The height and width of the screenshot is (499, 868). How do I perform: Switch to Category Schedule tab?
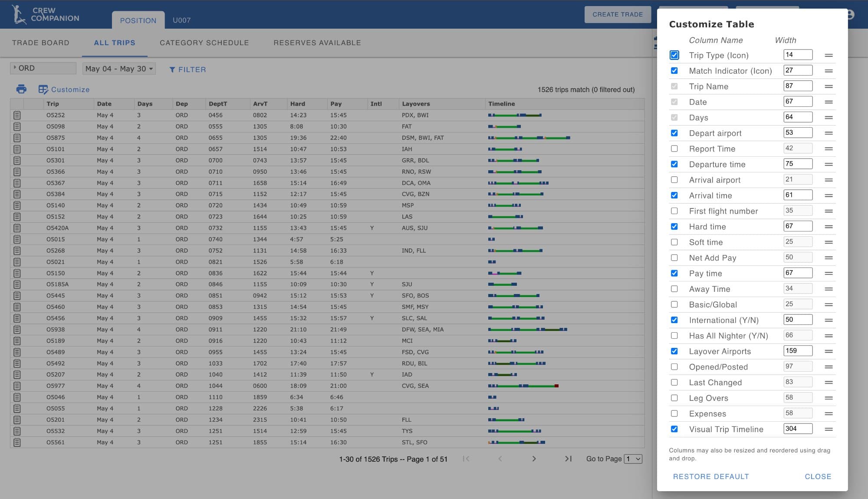204,43
